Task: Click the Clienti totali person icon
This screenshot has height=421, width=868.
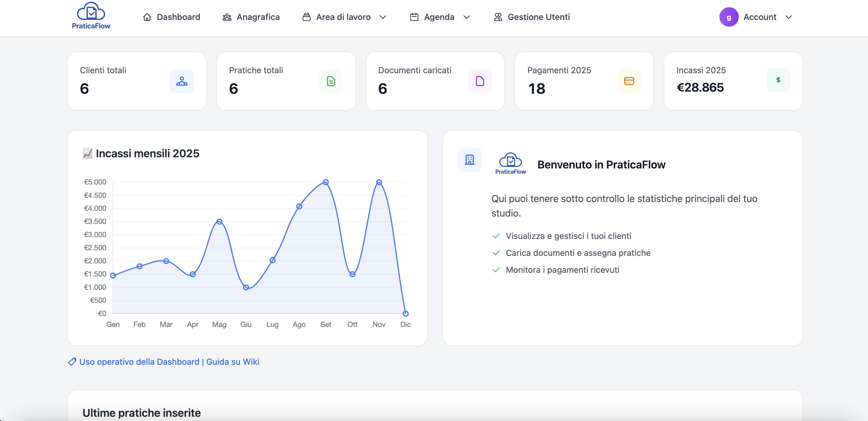Action: pos(182,81)
